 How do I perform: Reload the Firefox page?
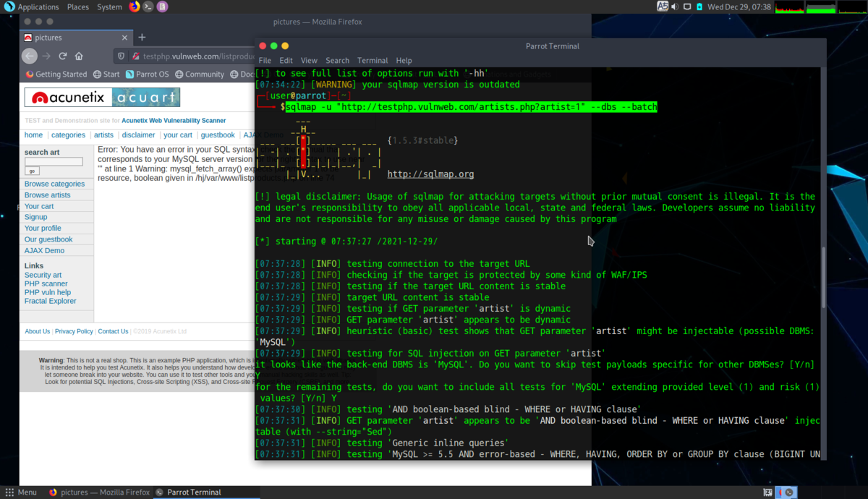click(63, 56)
